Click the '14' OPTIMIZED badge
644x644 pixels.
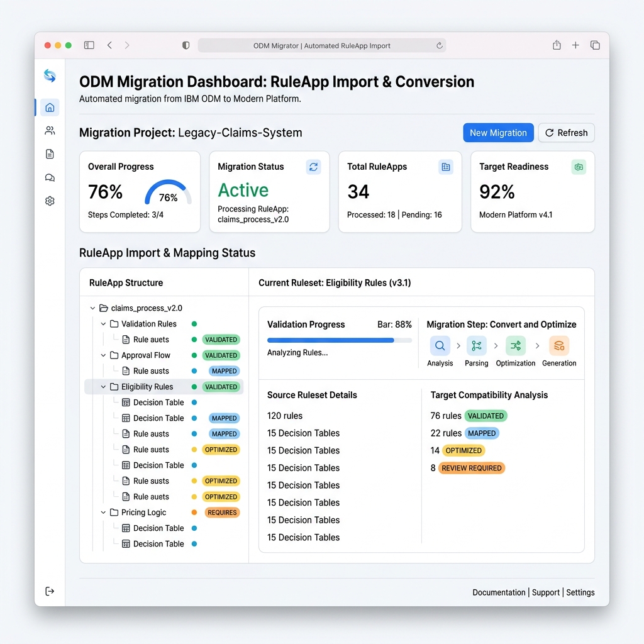[464, 450]
